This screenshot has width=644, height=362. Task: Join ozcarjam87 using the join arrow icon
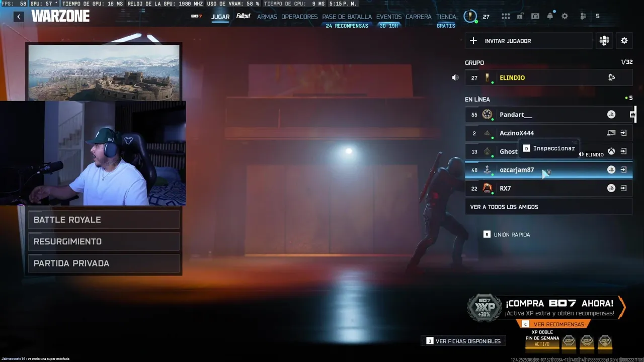[623, 170]
